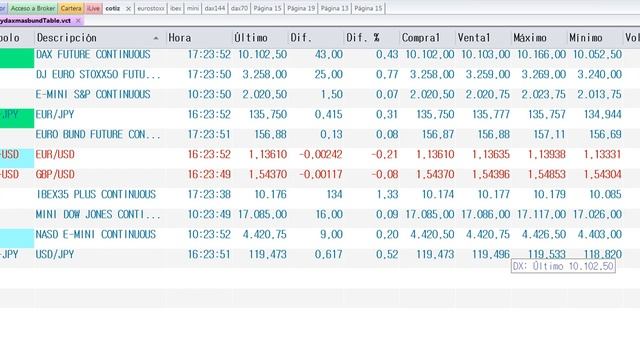Click E-MINI S&P Dif. % value 0,07
The height and width of the screenshot is (360, 640).
pyautogui.click(x=387, y=94)
